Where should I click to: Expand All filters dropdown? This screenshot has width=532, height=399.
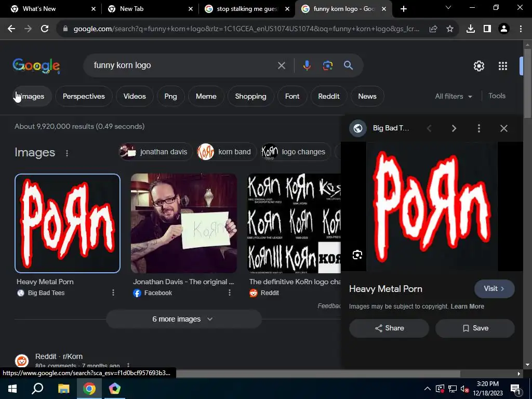point(454,96)
